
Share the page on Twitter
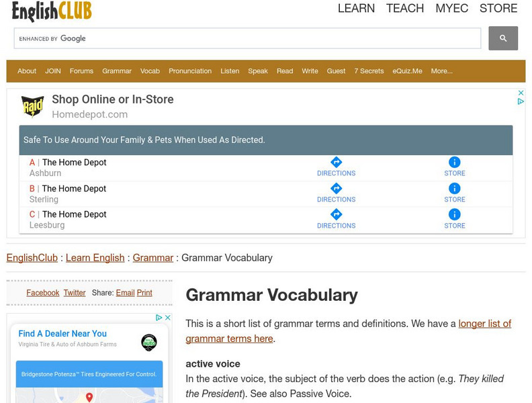click(75, 293)
